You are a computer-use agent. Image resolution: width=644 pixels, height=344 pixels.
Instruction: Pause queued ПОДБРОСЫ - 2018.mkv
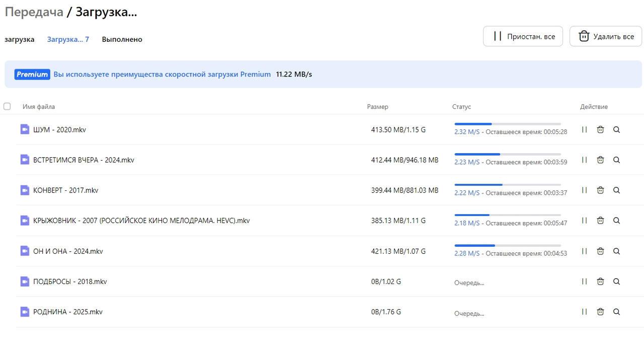click(584, 281)
